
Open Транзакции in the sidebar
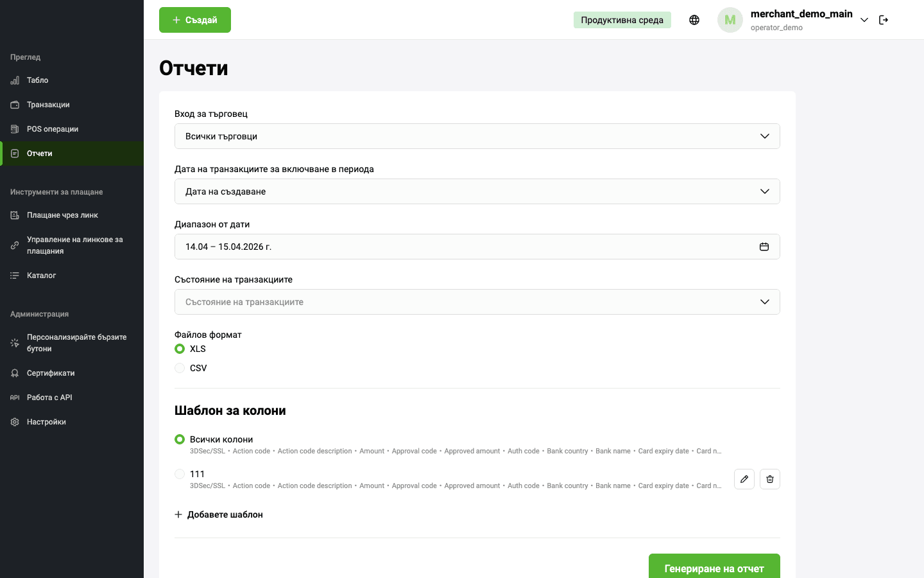(48, 105)
